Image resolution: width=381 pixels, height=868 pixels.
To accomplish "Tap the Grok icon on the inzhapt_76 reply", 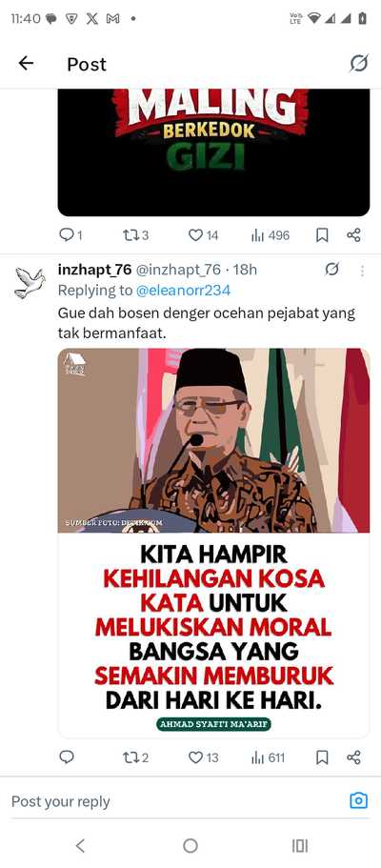I will click(331, 270).
